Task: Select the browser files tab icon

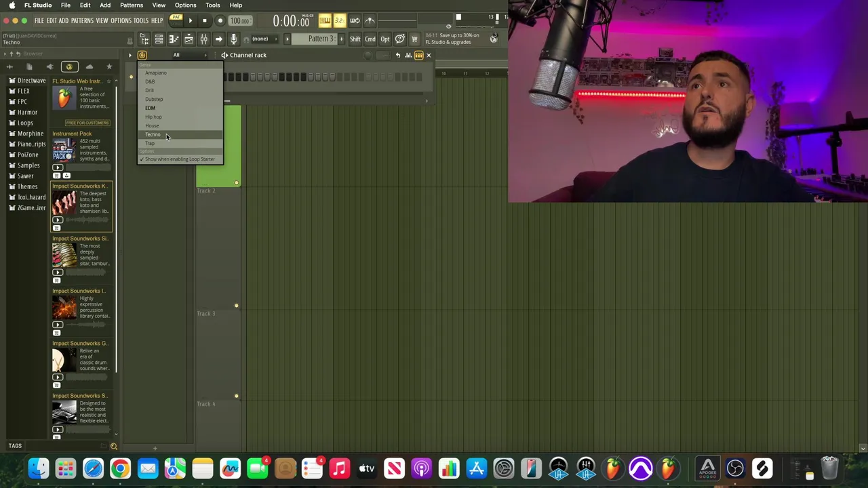Action: (29, 66)
